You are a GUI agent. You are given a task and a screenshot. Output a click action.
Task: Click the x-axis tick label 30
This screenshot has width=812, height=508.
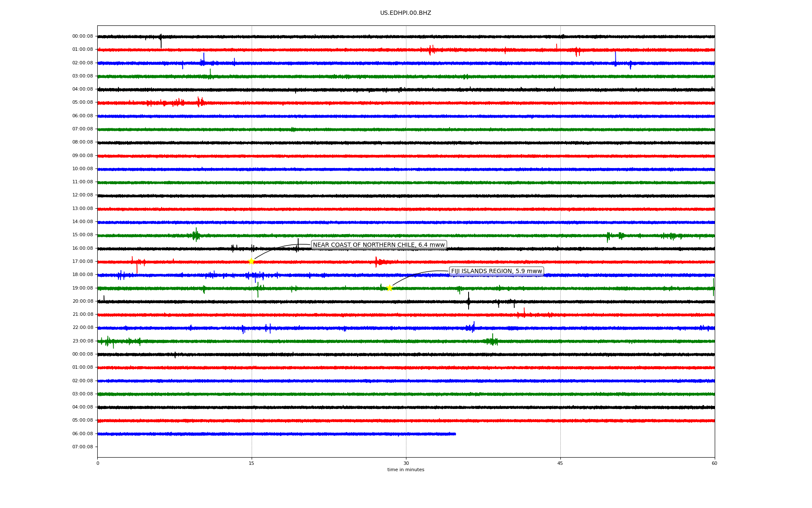[x=406, y=463]
